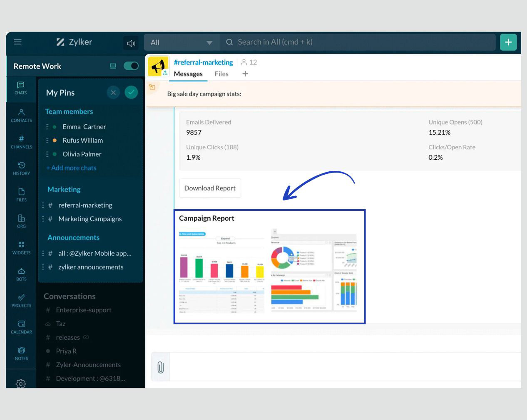Image resolution: width=527 pixels, height=420 pixels.
Task: Click the Unique Opens 15.21% value
Action: click(439, 133)
